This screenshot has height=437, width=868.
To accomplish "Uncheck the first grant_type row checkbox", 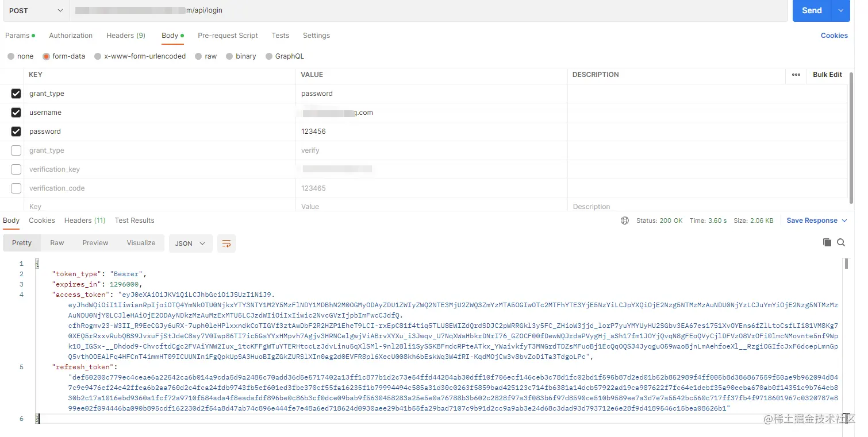I will 16,94.
